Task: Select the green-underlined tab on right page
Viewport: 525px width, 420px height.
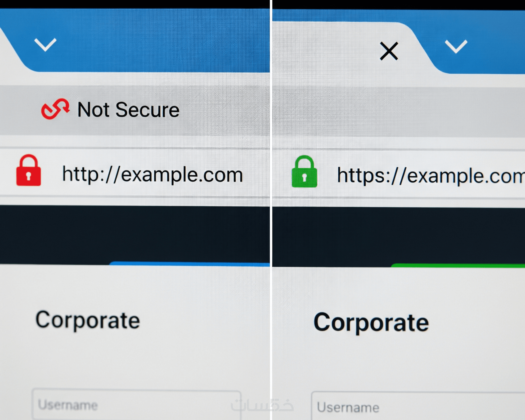Action: 458,266
